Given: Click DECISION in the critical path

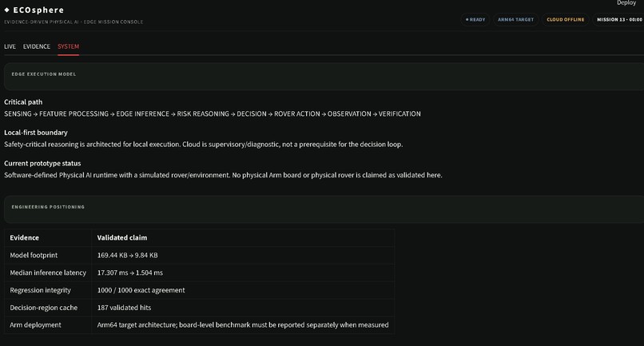Looking at the screenshot, I should pos(252,113).
